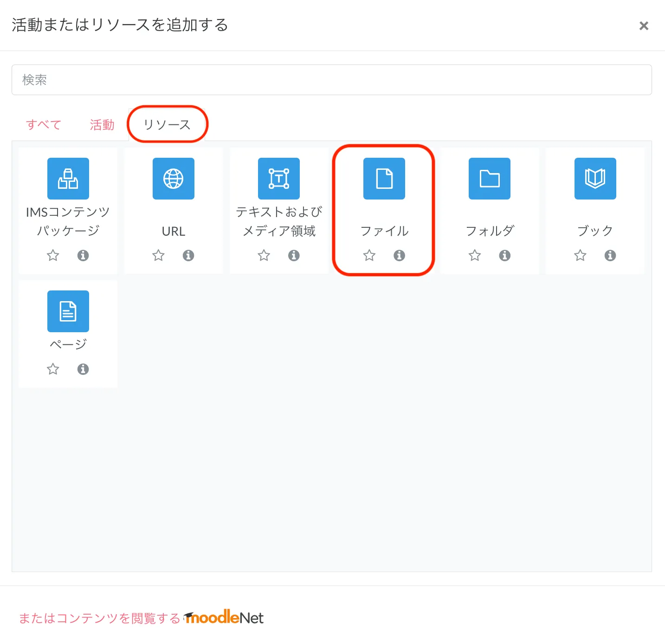Viewport: 665px width, 644px height.
Task: Select the ファイル resource icon
Action: click(384, 179)
